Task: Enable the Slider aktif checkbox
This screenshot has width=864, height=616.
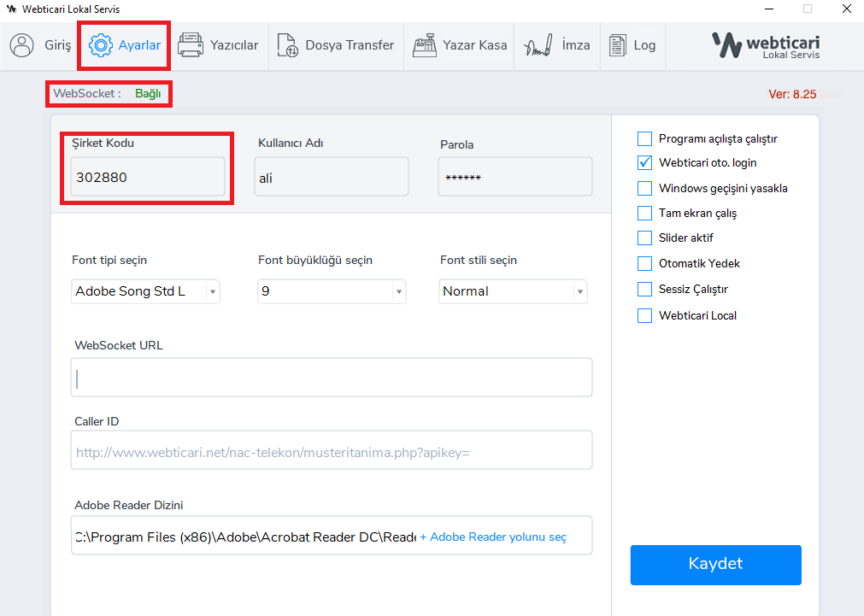Action: (644, 238)
